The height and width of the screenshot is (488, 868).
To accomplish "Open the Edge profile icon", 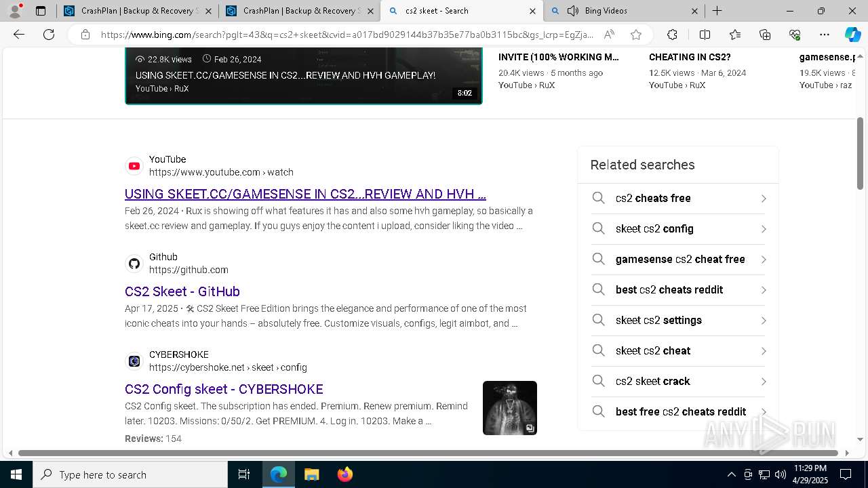I will (x=15, y=11).
